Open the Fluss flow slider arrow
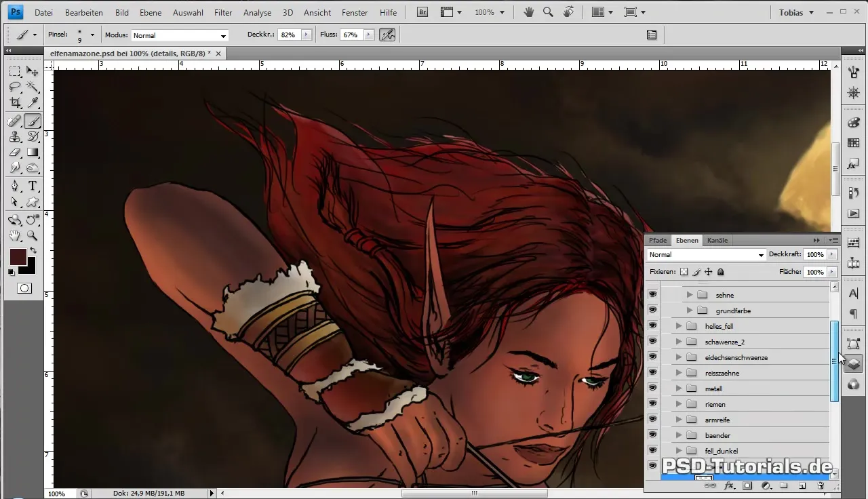 click(x=368, y=35)
